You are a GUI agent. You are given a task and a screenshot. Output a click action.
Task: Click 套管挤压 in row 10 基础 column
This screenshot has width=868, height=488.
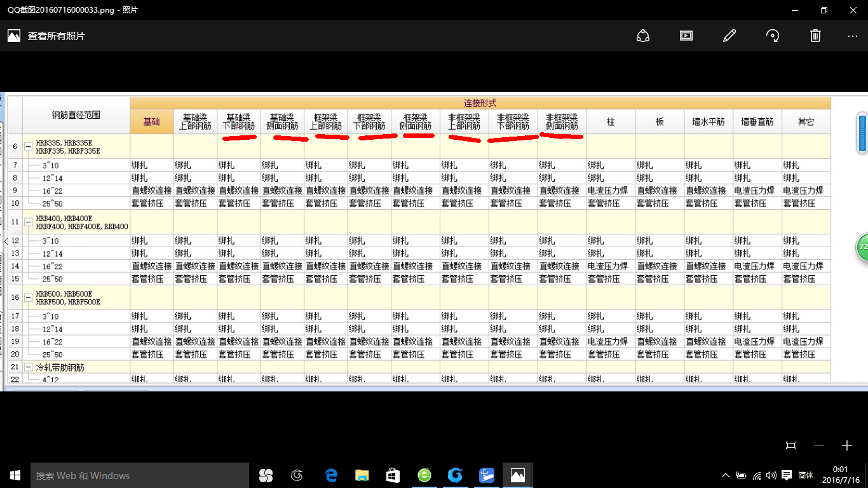click(147, 203)
